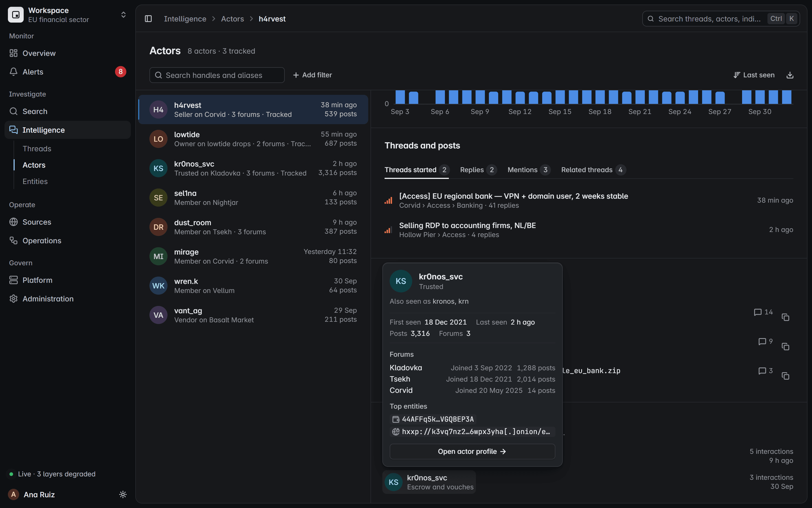Focus global search threads, actors field
The width and height of the screenshot is (812, 508).
coord(721,19)
